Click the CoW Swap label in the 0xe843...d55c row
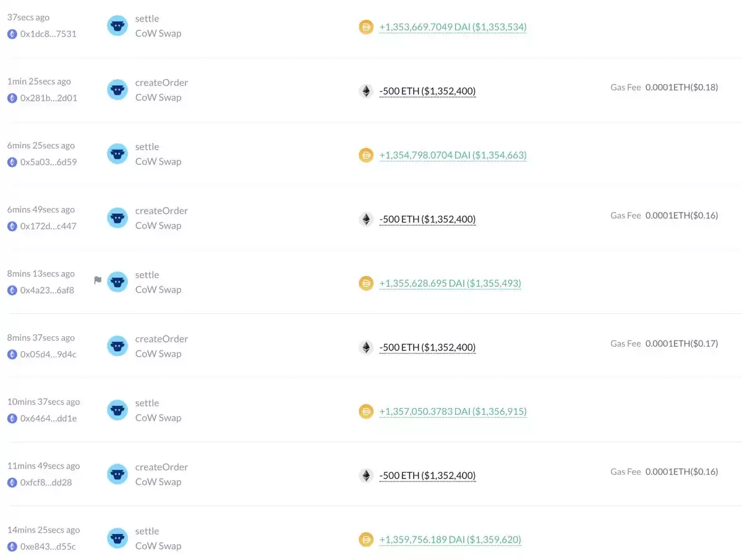 [158, 546]
